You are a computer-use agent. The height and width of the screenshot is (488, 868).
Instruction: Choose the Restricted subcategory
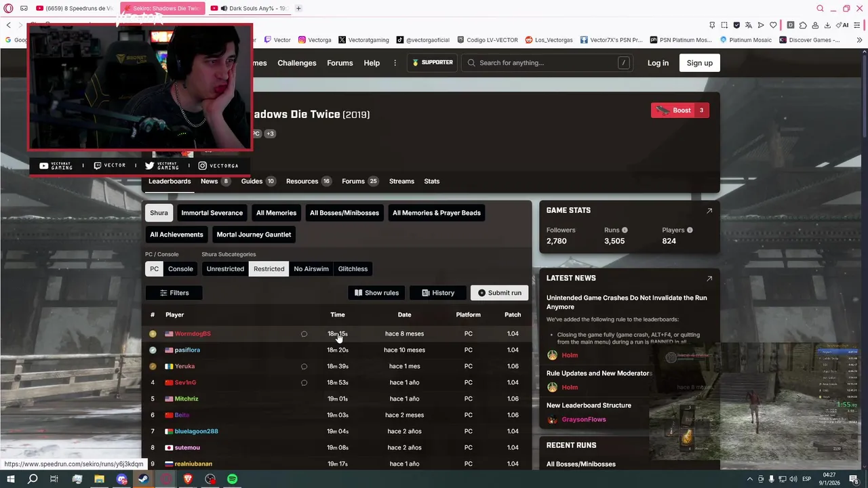[x=269, y=269]
